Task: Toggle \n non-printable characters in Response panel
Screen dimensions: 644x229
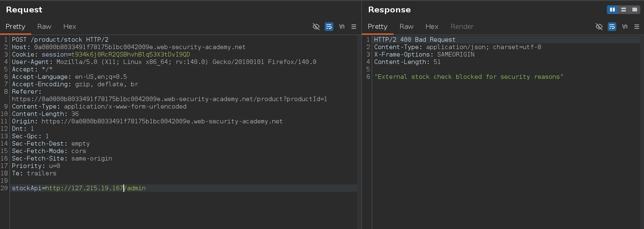Action: tap(625, 26)
